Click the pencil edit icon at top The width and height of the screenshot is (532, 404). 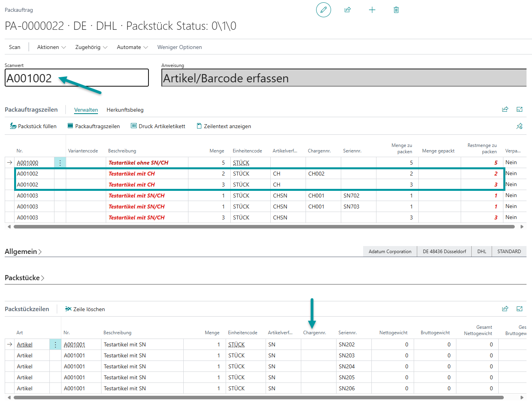tap(323, 10)
